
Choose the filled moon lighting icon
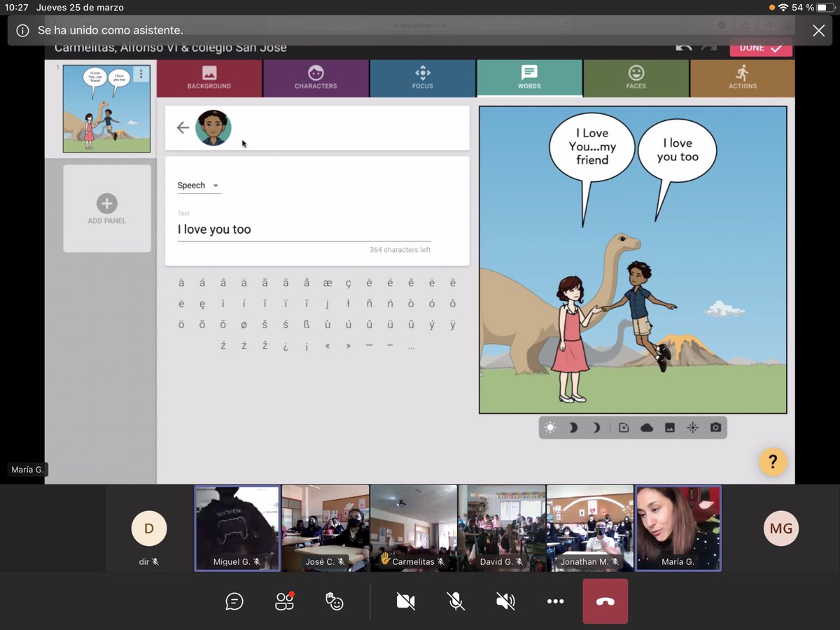(x=573, y=428)
